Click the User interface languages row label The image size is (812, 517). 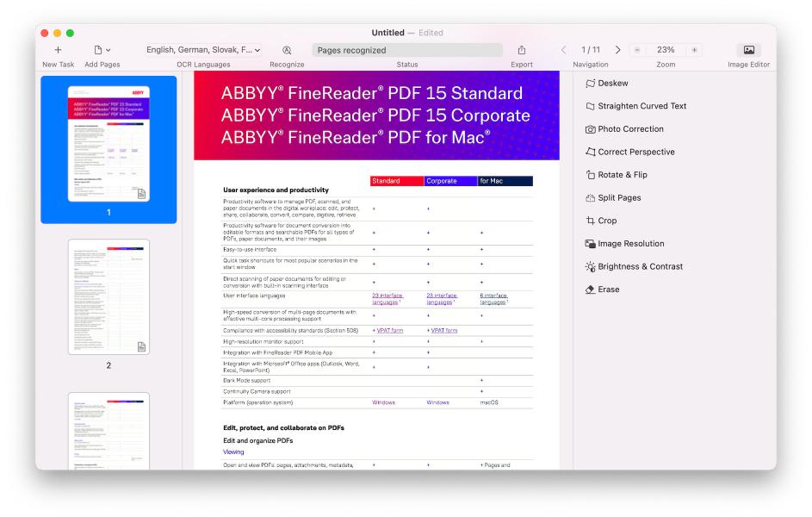click(254, 296)
